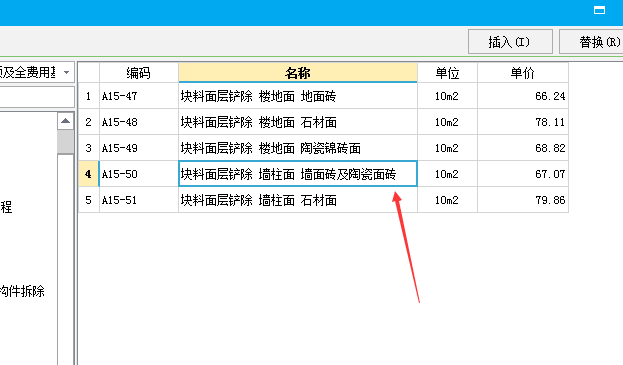Click the 单位 column header
This screenshot has height=365, width=623.
coord(447,73)
